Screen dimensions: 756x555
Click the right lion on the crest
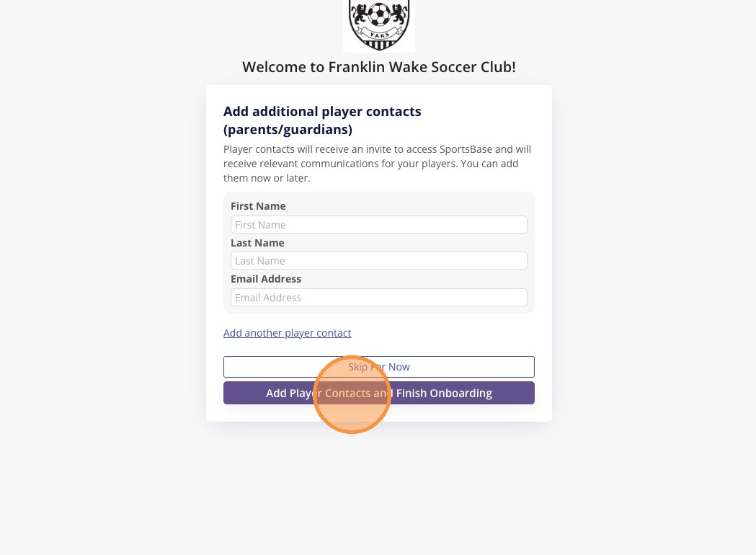399,13
